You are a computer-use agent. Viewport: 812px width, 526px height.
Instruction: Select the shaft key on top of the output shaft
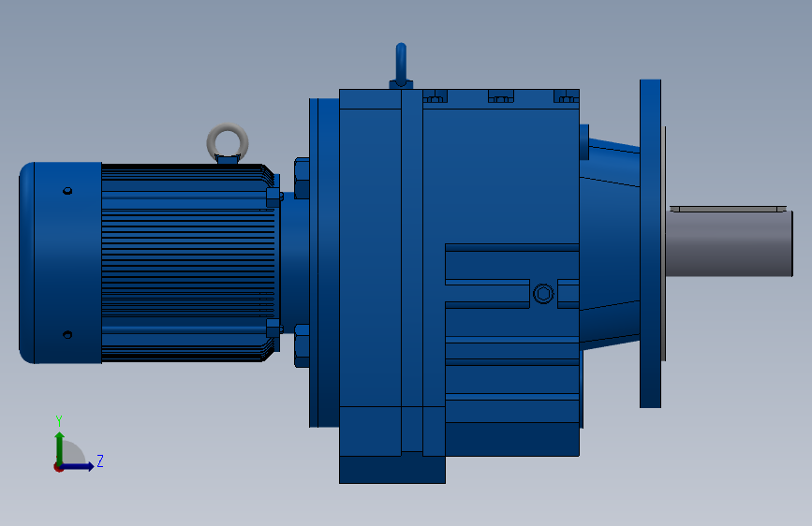[728, 209]
